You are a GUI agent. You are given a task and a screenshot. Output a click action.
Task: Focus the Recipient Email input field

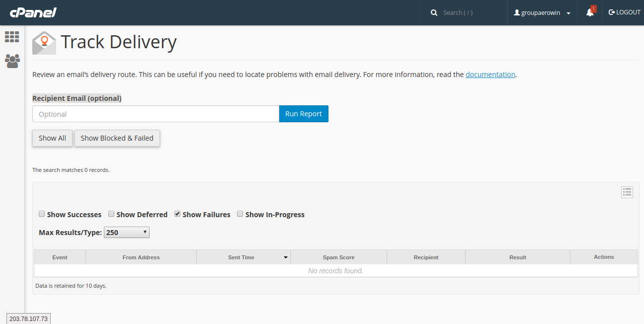[x=156, y=114]
